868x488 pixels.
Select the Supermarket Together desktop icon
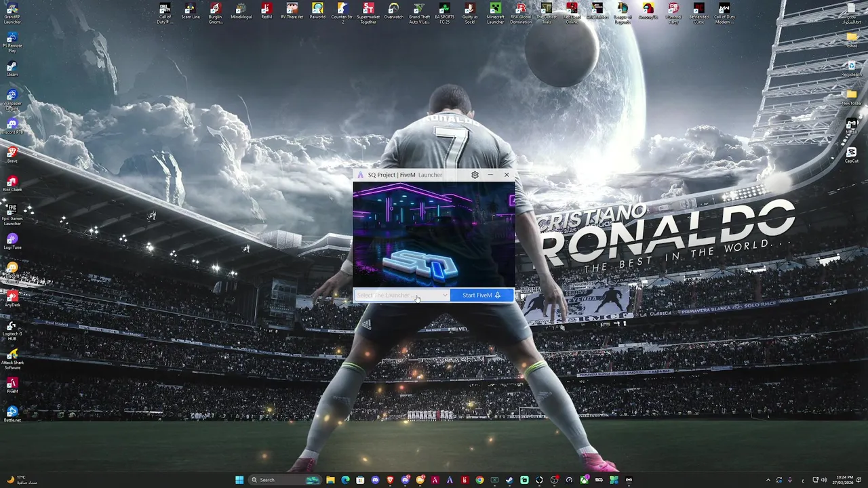point(368,14)
